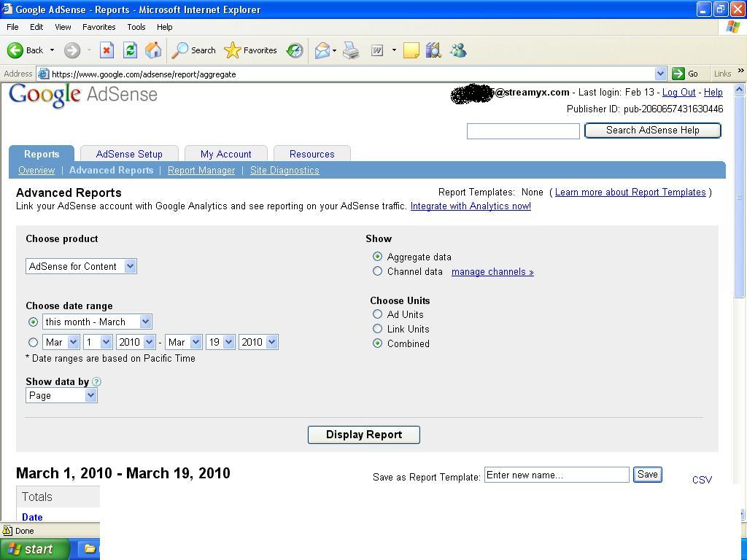The width and height of the screenshot is (747, 560).
Task: Click the Search AdSense Help button
Action: [x=653, y=131]
